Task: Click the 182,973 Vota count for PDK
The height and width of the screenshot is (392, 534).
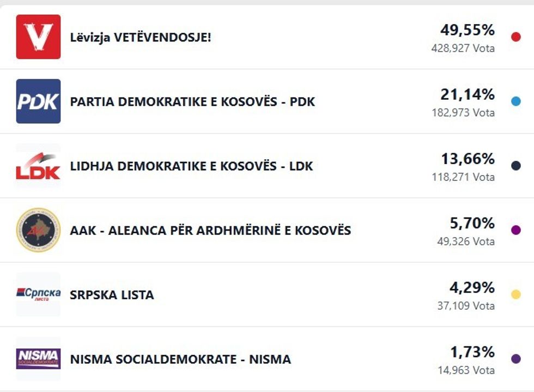Action: [x=463, y=113]
